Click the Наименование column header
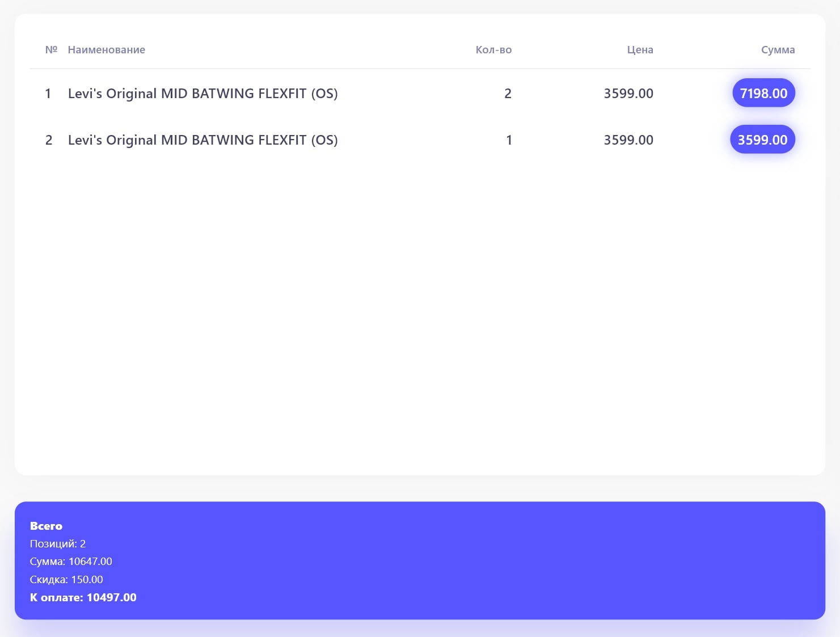 (106, 50)
